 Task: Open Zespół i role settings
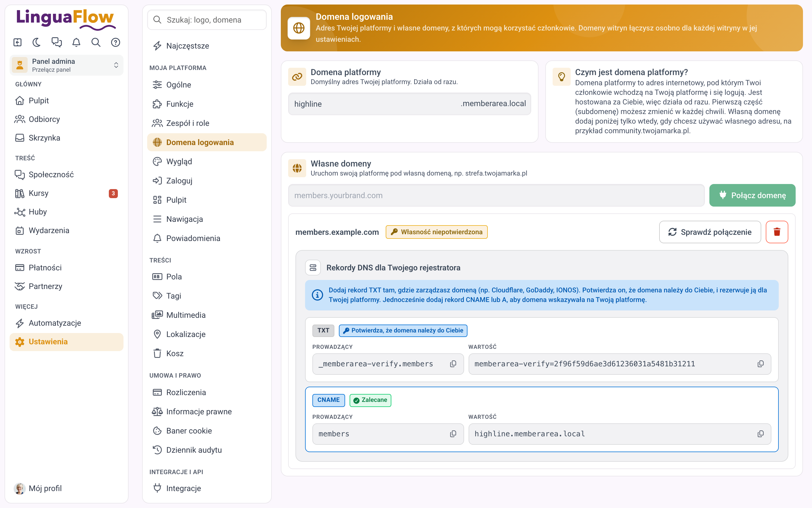tap(207, 123)
